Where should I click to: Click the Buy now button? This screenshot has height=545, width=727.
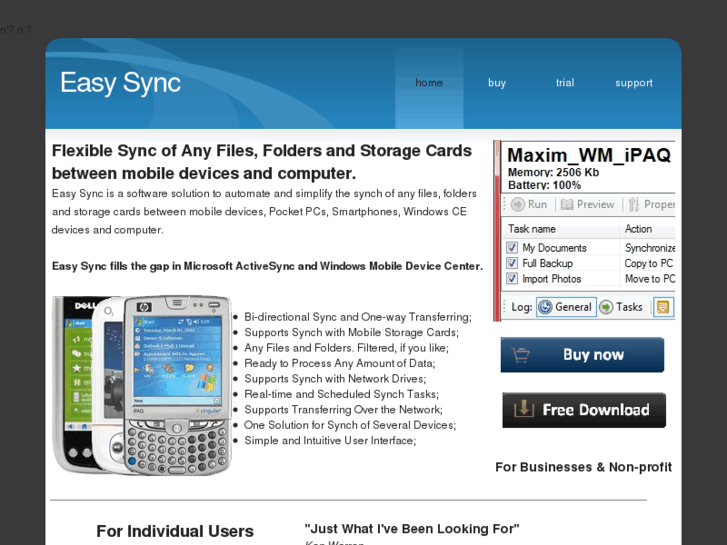click(582, 355)
